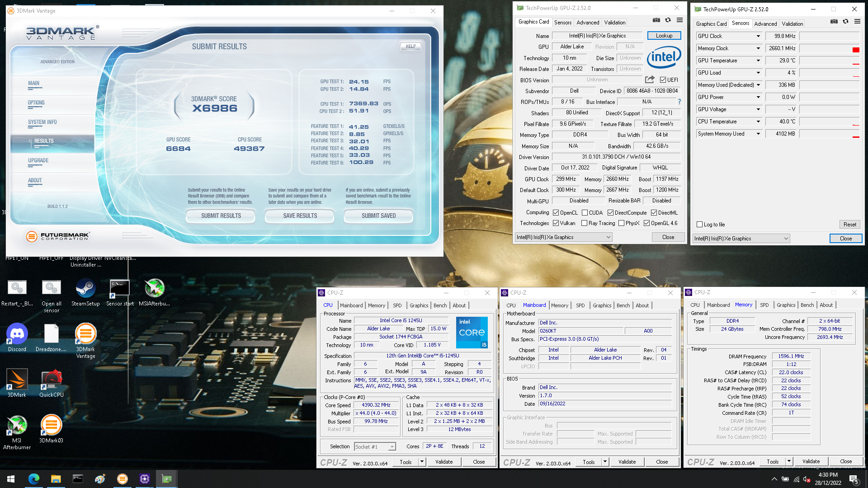Open notification center in system tray
Image resolution: width=868 pixels, height=488 pixels.
[x=854, y=479]
